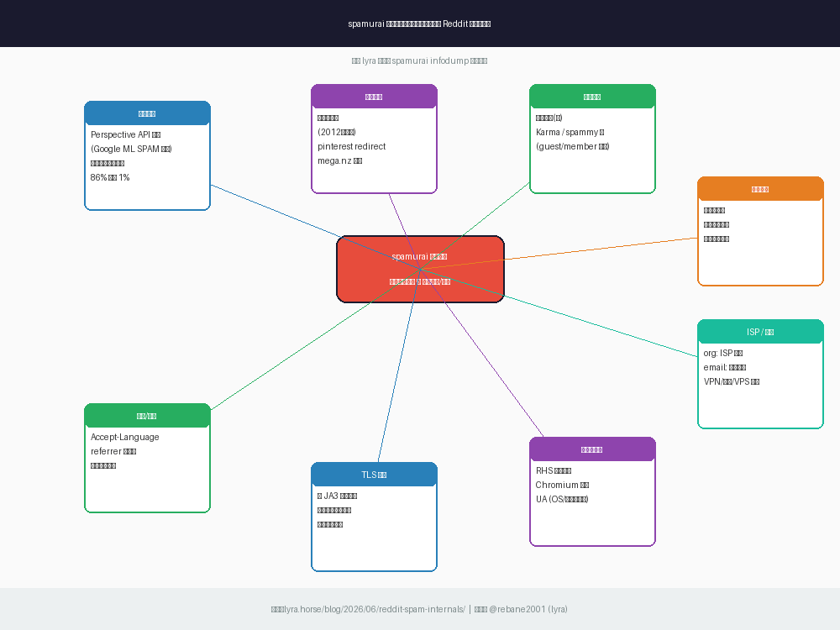Click the blue 'TLS' card header
Screen dimensions: 840x630
click(374, 475)
